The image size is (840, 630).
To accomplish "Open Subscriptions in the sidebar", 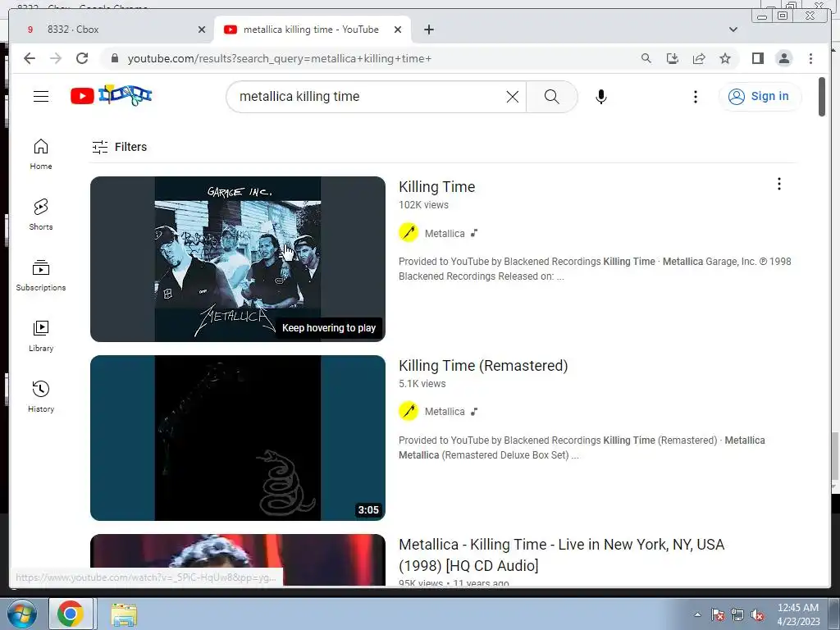I will pos(41,276).
